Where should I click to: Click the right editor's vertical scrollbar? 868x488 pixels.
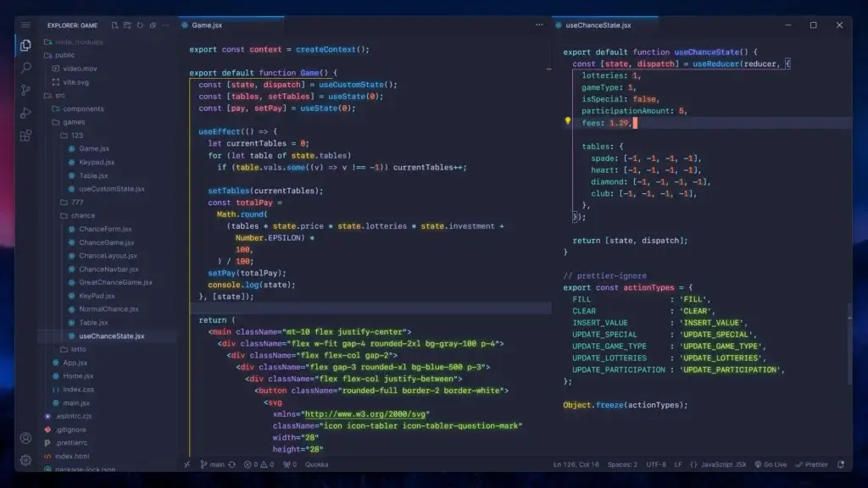849,343
